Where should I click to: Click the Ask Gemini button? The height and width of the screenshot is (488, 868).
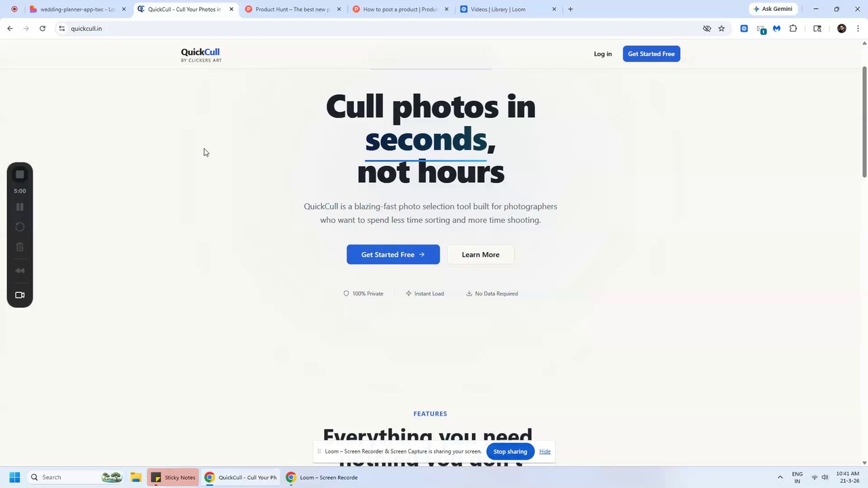coord(772,9)
